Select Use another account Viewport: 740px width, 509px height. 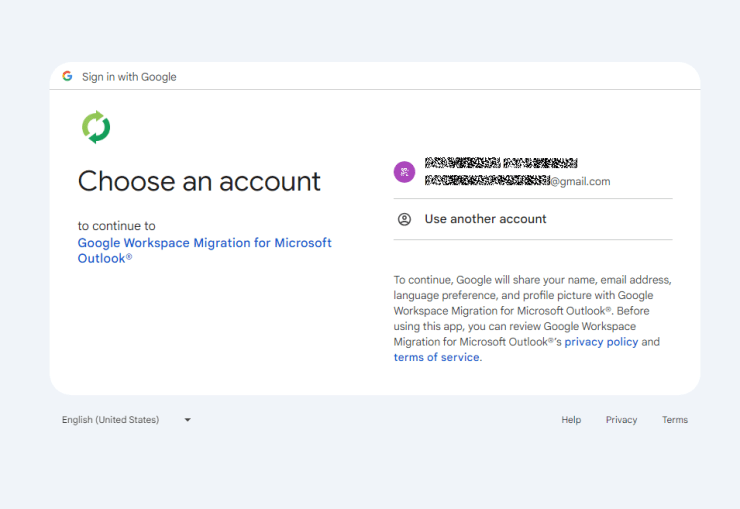coord(533,219)
